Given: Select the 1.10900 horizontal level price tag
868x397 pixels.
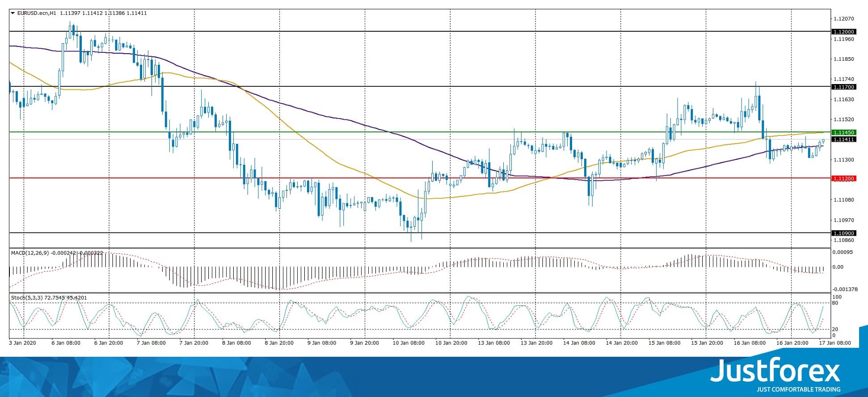Looking at the screenshot, I should (843, 233).
